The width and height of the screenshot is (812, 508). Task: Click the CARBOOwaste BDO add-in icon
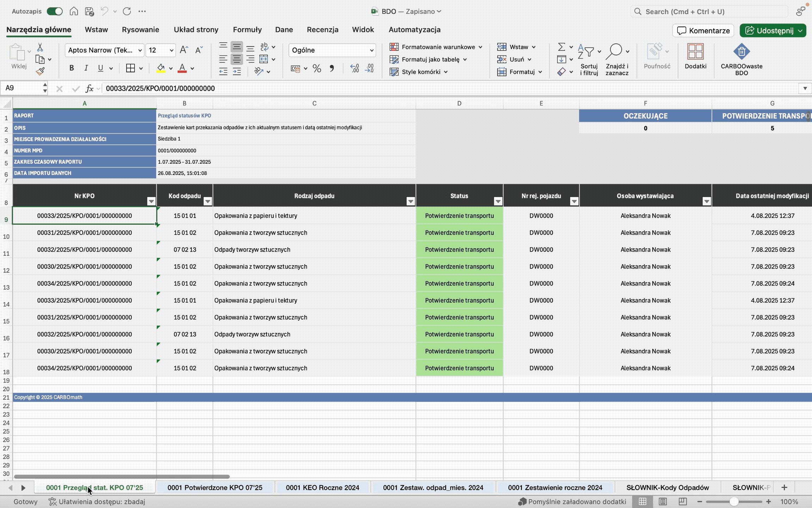(741, 52)
